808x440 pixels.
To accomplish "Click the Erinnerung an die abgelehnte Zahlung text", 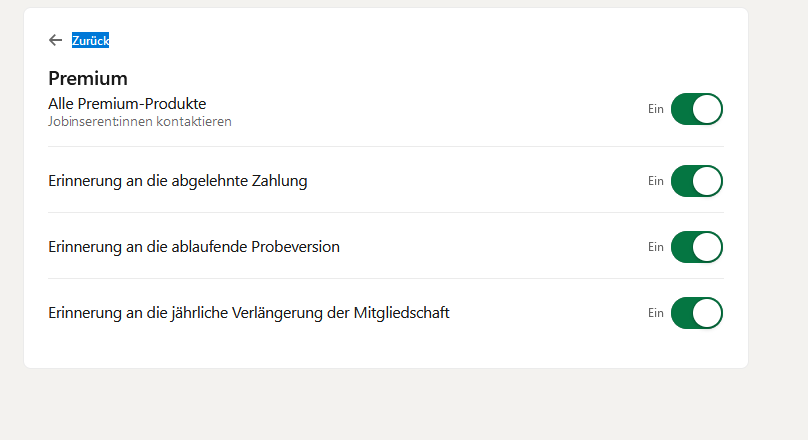I will pos(177,181).
